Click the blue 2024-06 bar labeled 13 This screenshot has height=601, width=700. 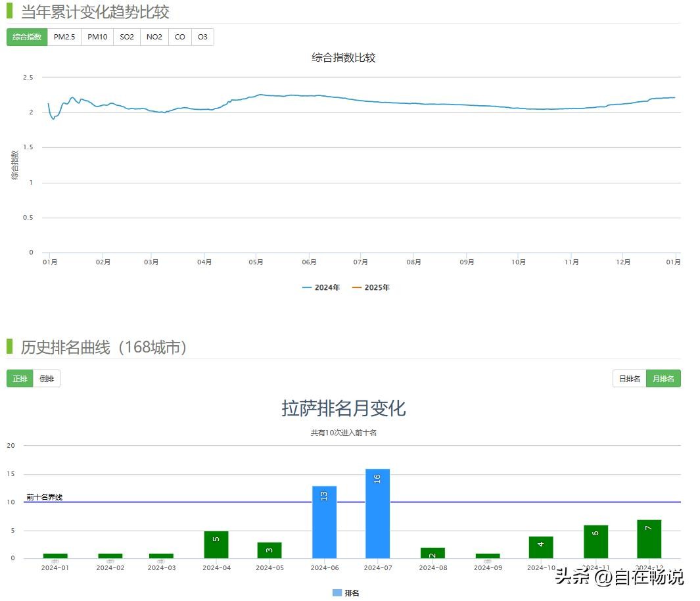coord(324,522)
